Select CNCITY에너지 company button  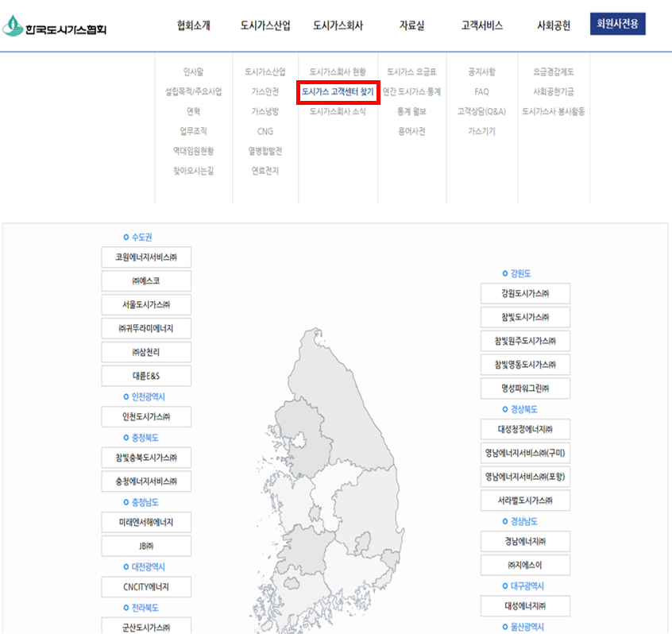pos(146,587)
